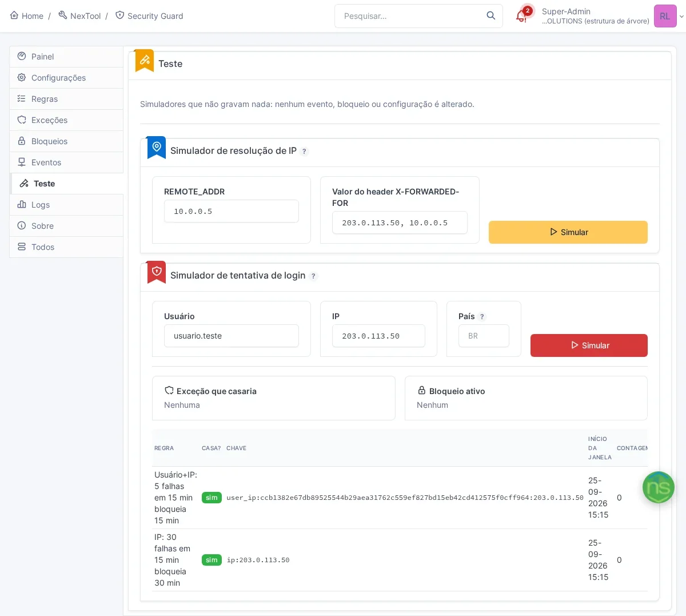Open the Configurações menu item

[x=66, y=78]
